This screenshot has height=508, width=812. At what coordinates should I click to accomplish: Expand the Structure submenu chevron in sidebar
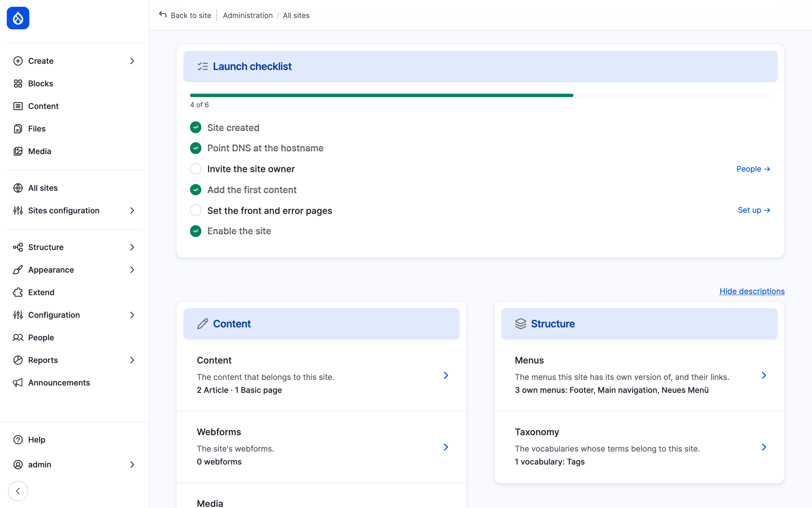(132, 247)
